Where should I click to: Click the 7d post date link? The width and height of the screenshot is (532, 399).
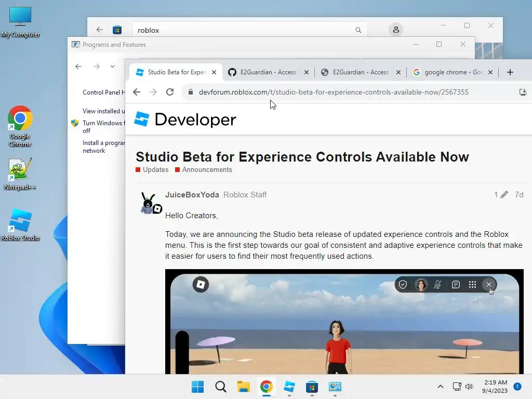[x=519, y=195]
